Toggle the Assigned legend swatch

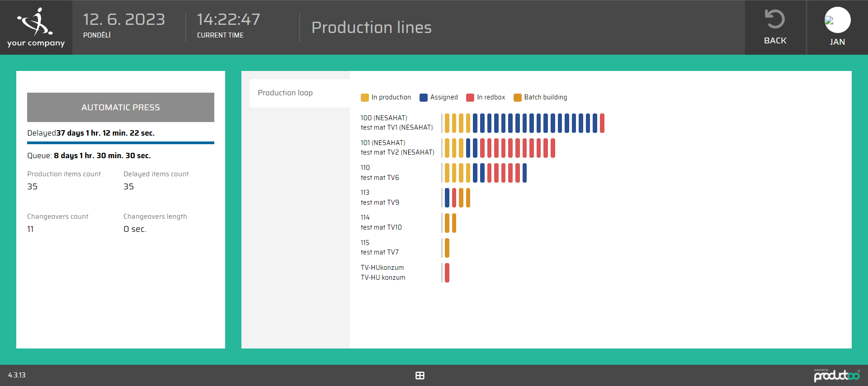pyautogui.click(x=424, y=98)
